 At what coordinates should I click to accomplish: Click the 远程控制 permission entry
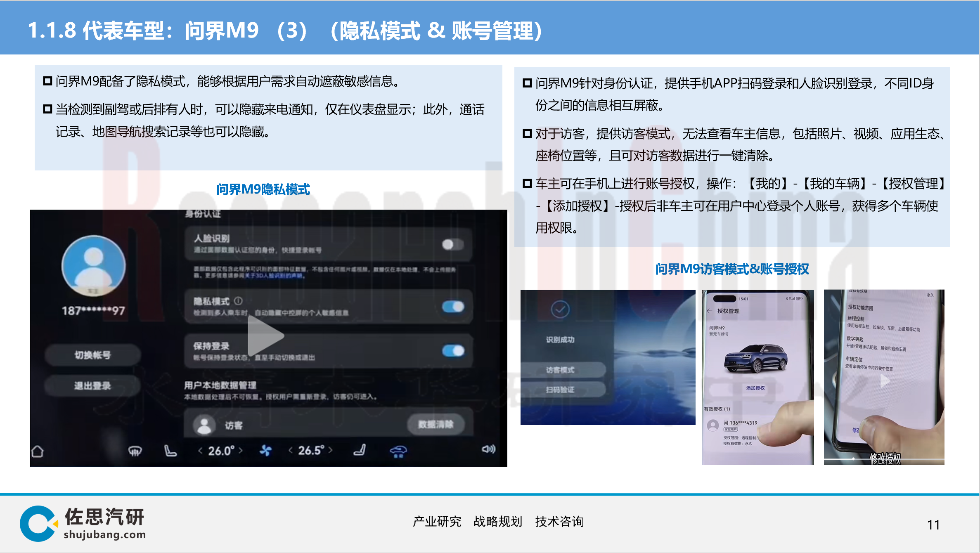tap(883, 324)
